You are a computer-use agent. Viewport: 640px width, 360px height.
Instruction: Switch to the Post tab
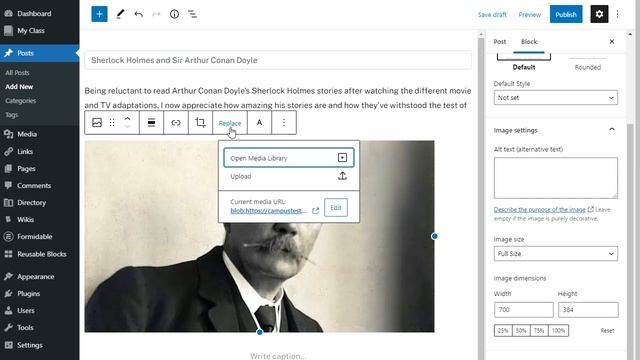pos(500,42)
